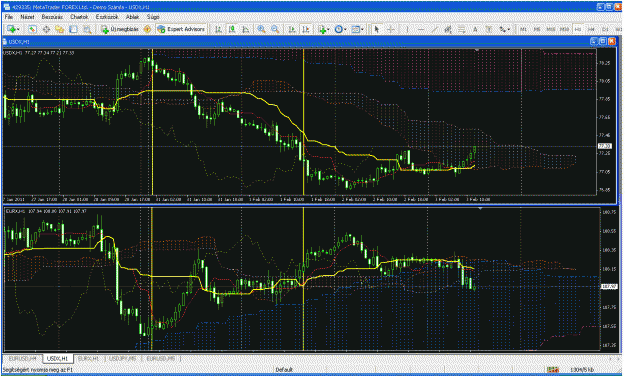Image resolution: width=625 pixels, height=376 pixels.
Task: Open the EURX,H1 chart tab
Action: [88, 358]
